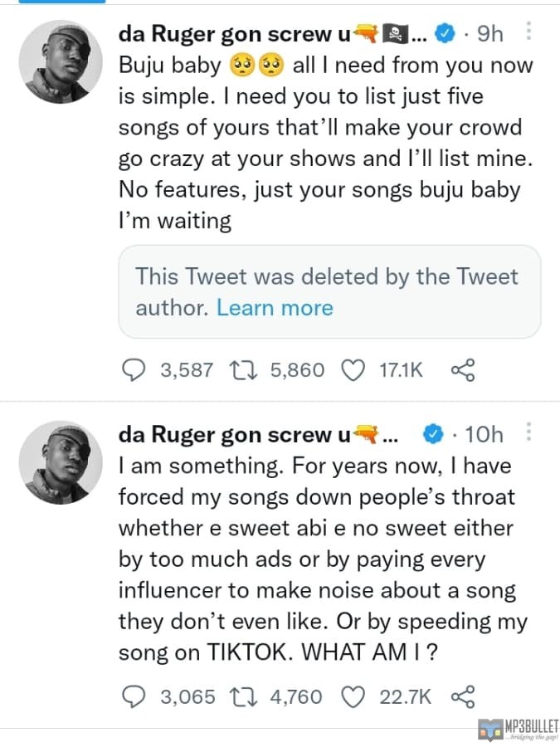Reply to the 'I am something' tweet
This screenshot has width=560, height=747.
coord(134,696)
